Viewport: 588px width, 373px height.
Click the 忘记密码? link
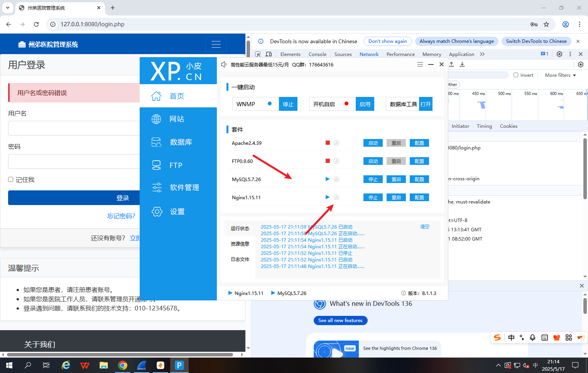pos(121,216)
